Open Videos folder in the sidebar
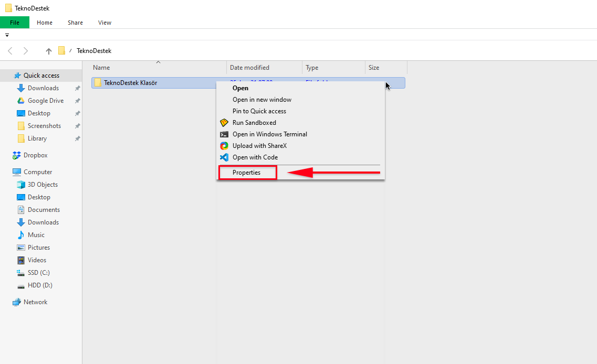Image resolution: width=597 pixels, height=364 pixels. (37, 260)
